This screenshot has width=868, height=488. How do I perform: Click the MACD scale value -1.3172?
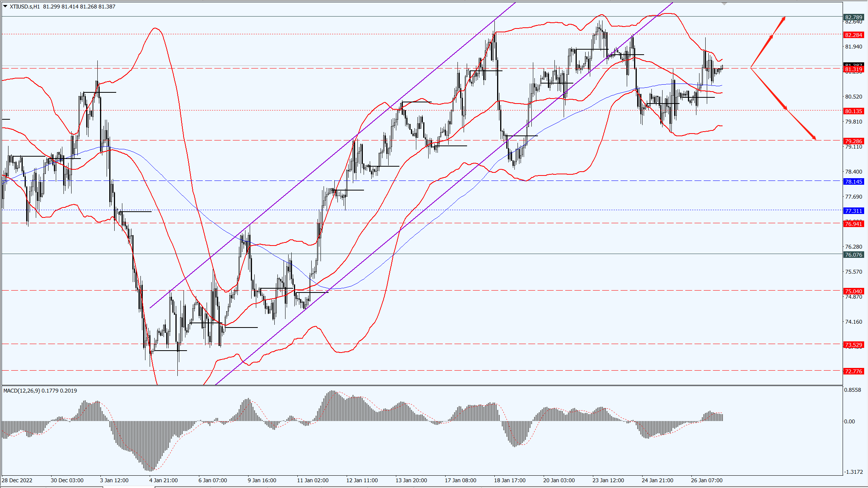[x=853, y=472]
